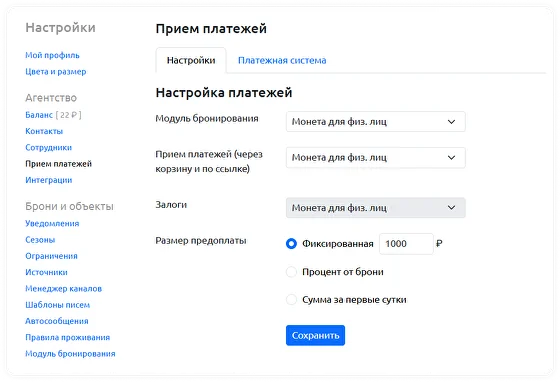The width and height of the screenshot is (560, 382).
Task: Open the Баланс page
Action: pos(39,115)
